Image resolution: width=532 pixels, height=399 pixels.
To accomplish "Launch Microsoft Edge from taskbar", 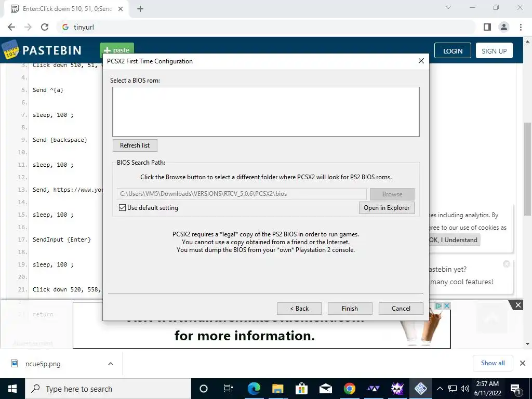I will tap(254, 389).
